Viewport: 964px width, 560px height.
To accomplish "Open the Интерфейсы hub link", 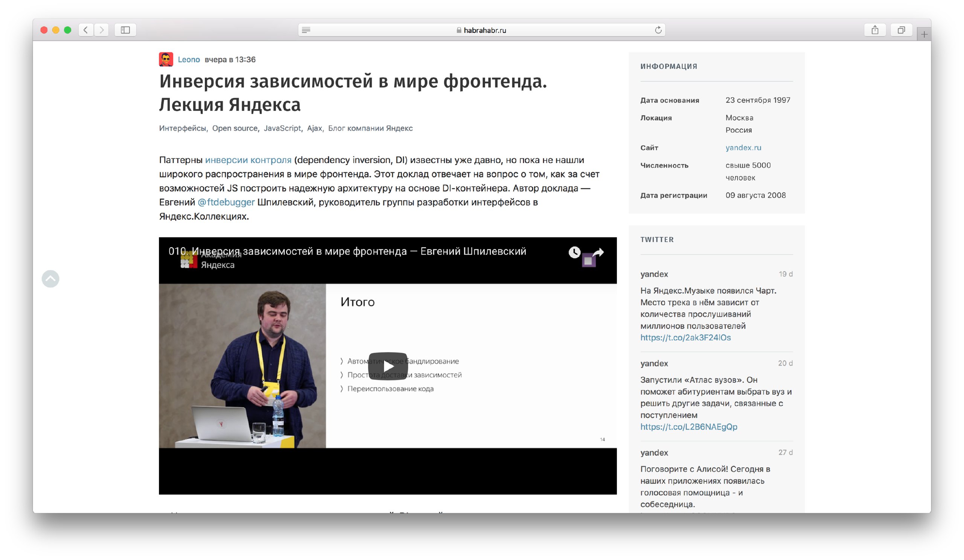I will 183,128.
